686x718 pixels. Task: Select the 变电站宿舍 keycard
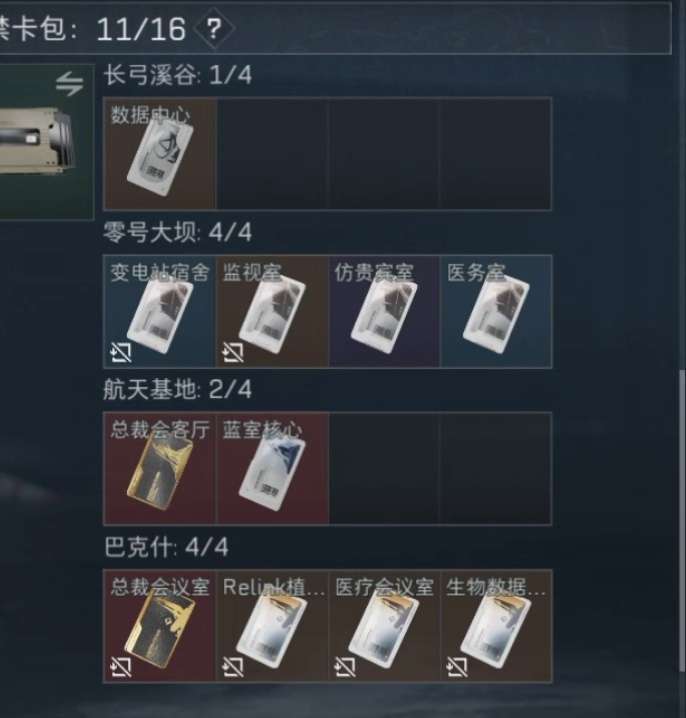click(160, 311)
